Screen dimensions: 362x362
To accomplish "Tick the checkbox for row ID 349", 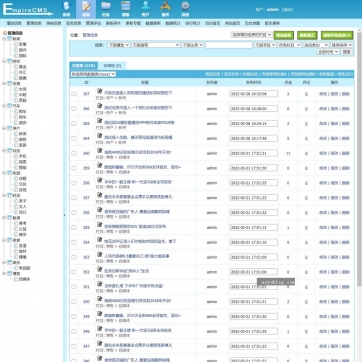I will [74, 317].
